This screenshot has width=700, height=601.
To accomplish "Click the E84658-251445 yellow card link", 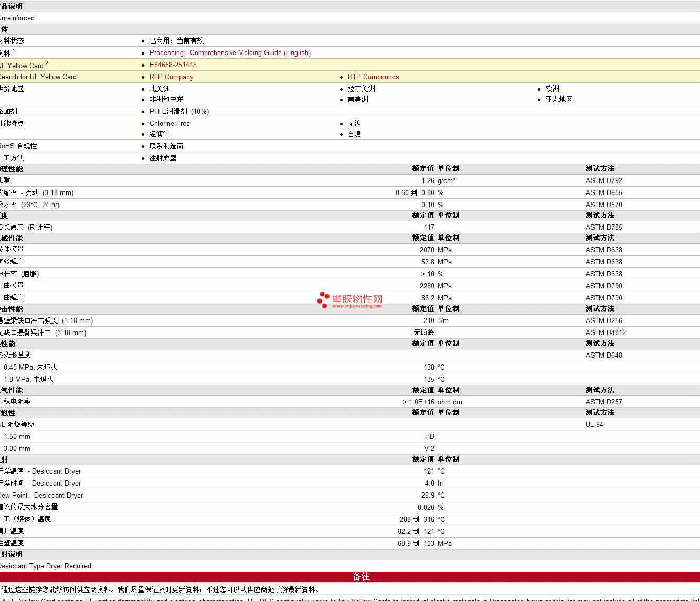I will pyautogui.click(x=173, y=65).
